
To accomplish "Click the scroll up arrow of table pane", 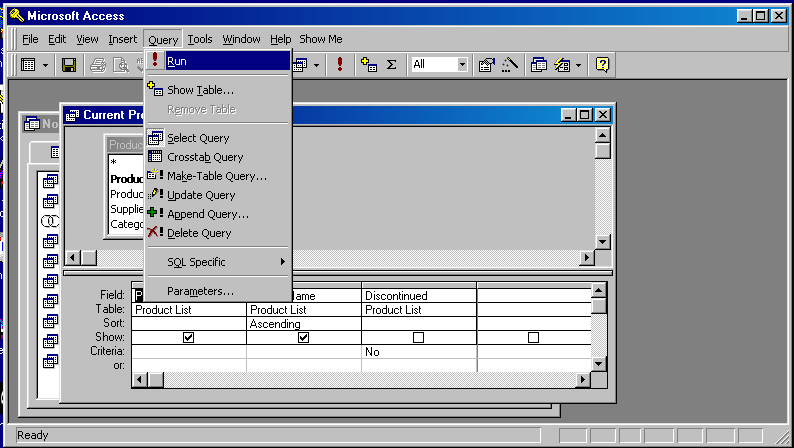I will click(602, 135).
